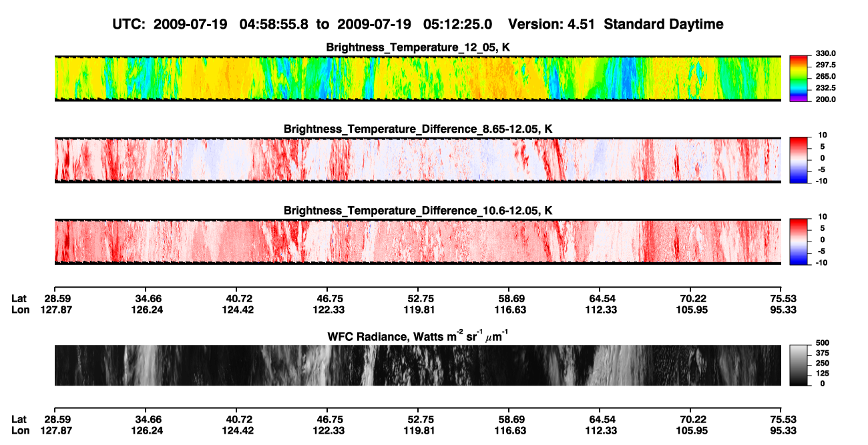Click the grayscale WFC Radiance colorbar
Screen dimensions: 868x445
click(x=798, y=365)
